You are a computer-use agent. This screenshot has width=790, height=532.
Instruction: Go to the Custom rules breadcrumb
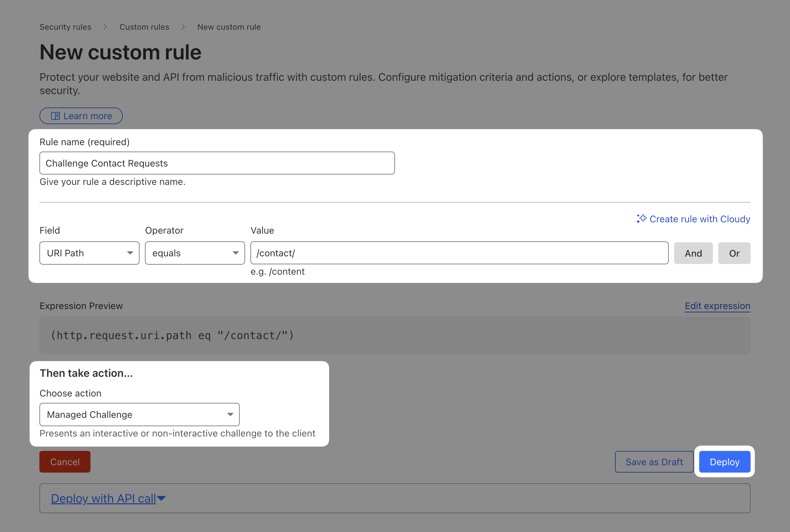(144, 27)
